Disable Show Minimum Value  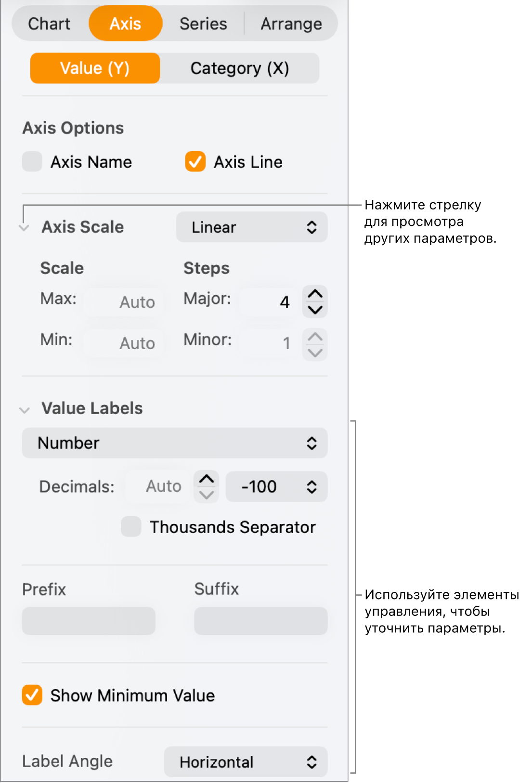click(32, 695)
